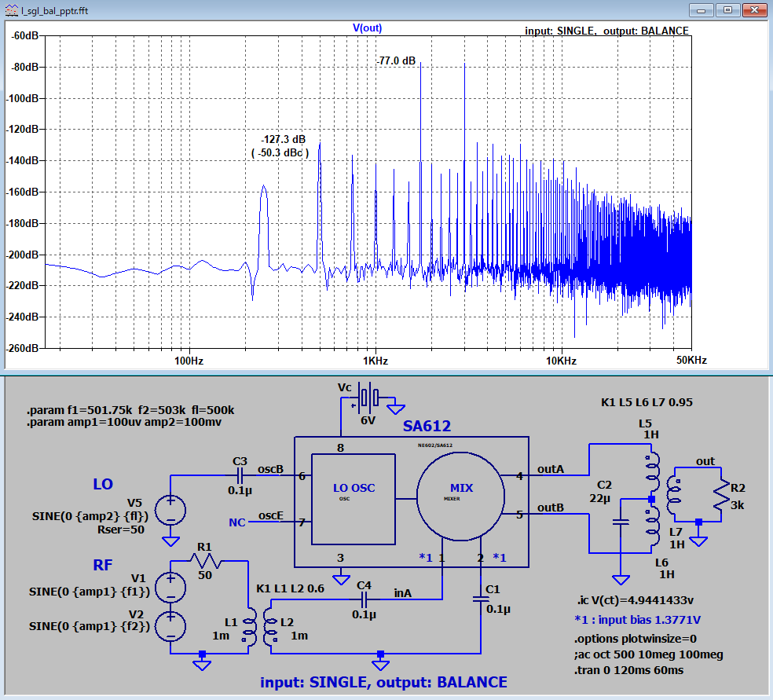Click the .options plotwinsize=0 directive

point(636,639)
